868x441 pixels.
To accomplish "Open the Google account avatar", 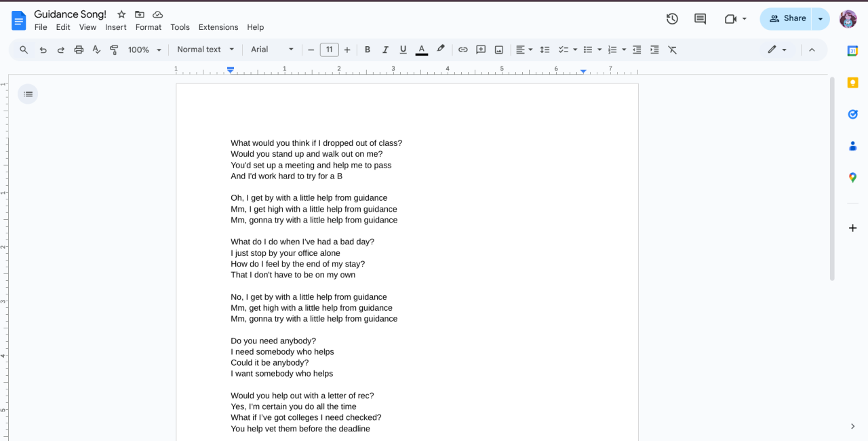I will (848, 19).
